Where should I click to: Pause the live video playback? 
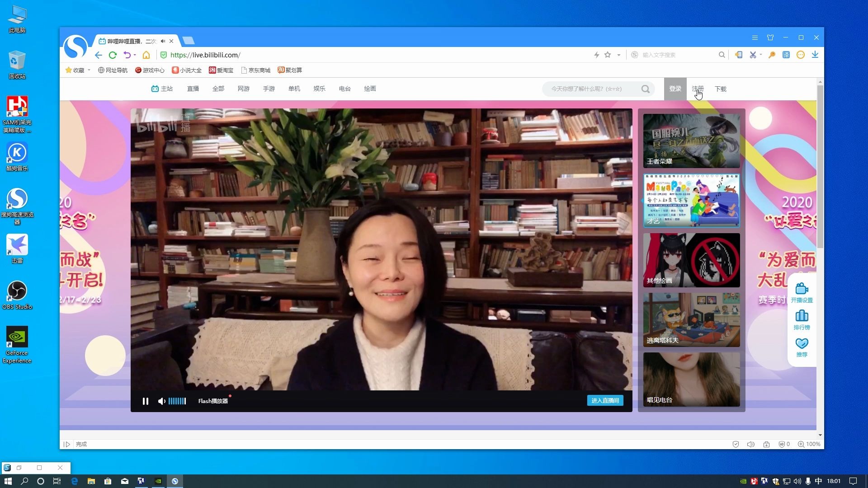146,401
